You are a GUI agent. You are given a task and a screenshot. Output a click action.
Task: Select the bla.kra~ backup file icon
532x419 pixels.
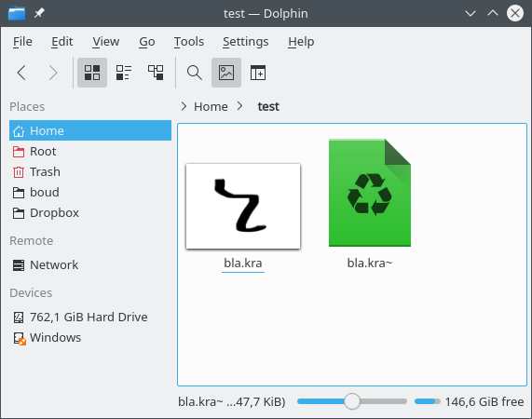370,193
